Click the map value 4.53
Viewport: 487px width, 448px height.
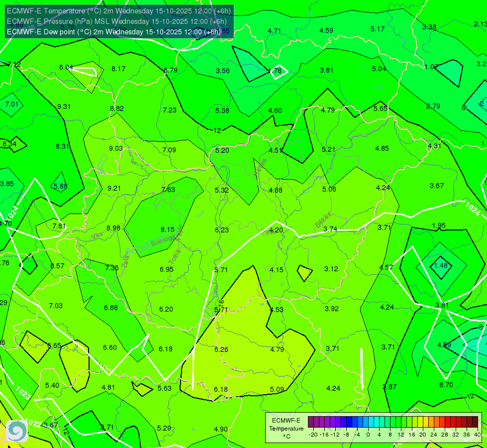(x=277, y=310)
